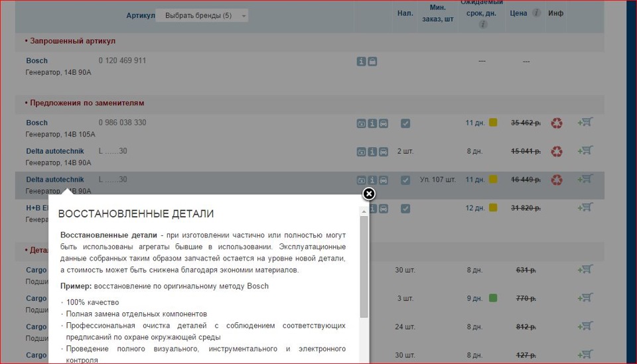Click the Цена column header
Viewport: 637px width, 364px height.
point(518,13)
